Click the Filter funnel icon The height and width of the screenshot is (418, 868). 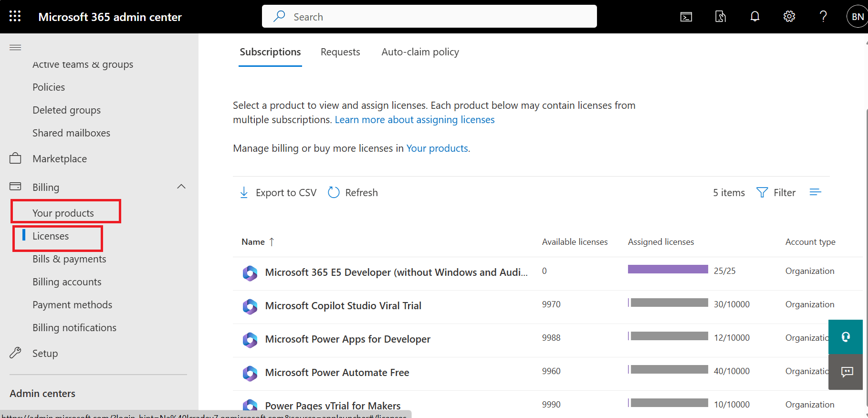[x=762, y=192]
